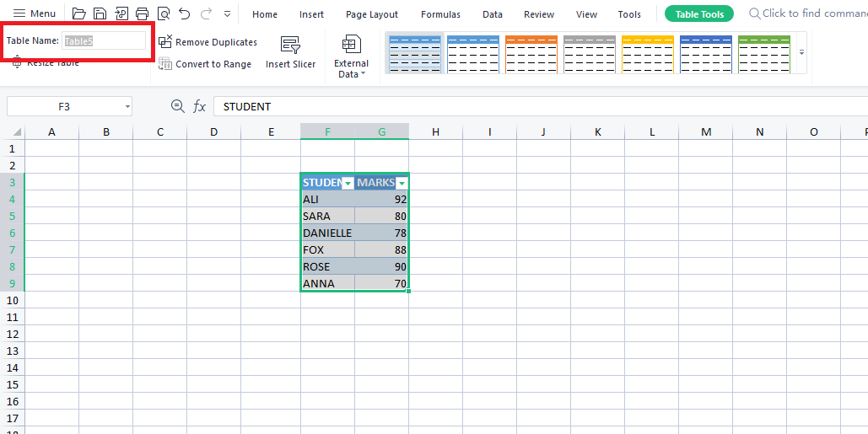Image resolution: width=868 pixels, height=434 pixels.
Task: Go to the Data tab
Action: click(x=492, y=14)
